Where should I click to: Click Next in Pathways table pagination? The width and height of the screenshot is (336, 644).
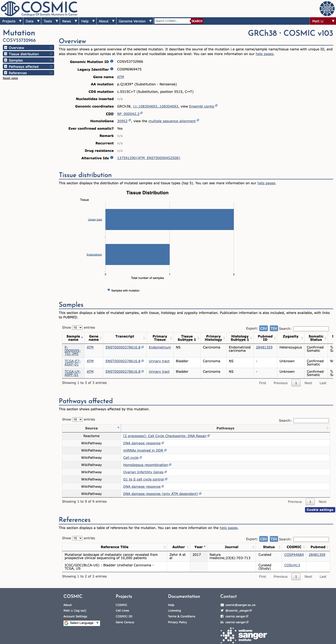[x=322, y=502]
